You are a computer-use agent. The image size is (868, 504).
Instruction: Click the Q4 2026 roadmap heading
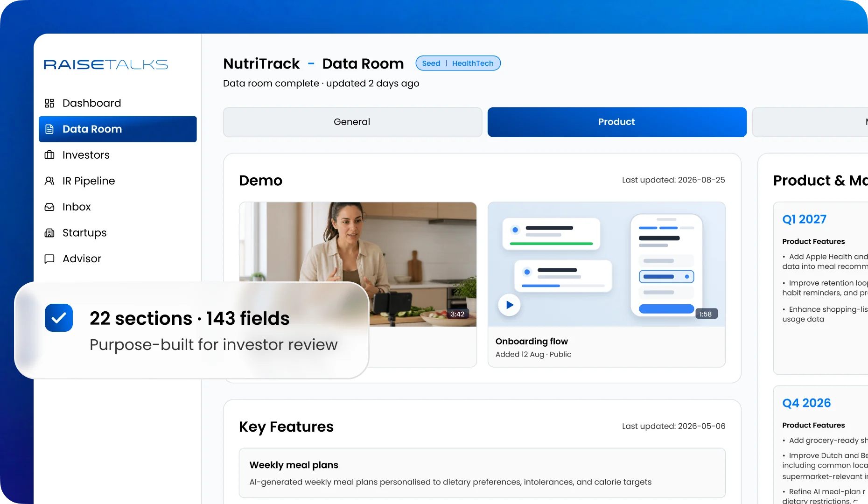806,403
